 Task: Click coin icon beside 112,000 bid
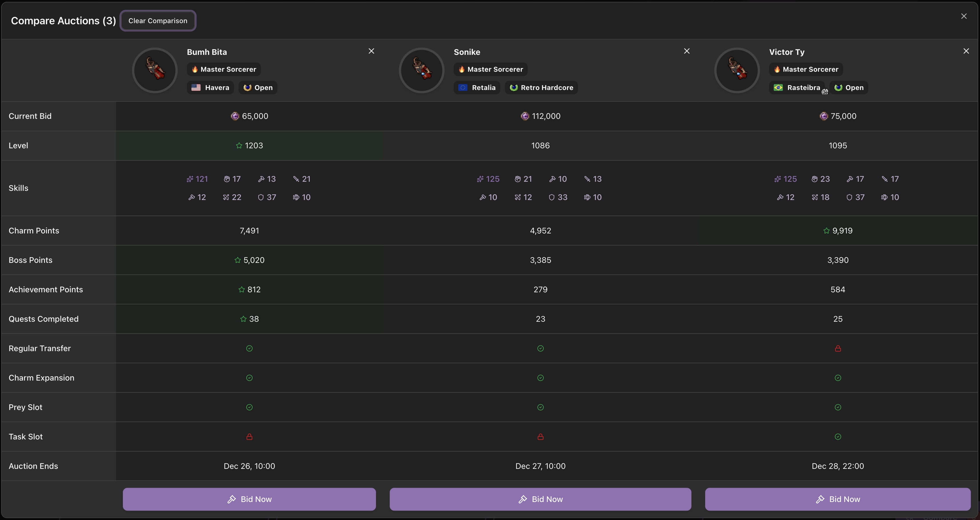pyautogui.click(x=525, y=116)
